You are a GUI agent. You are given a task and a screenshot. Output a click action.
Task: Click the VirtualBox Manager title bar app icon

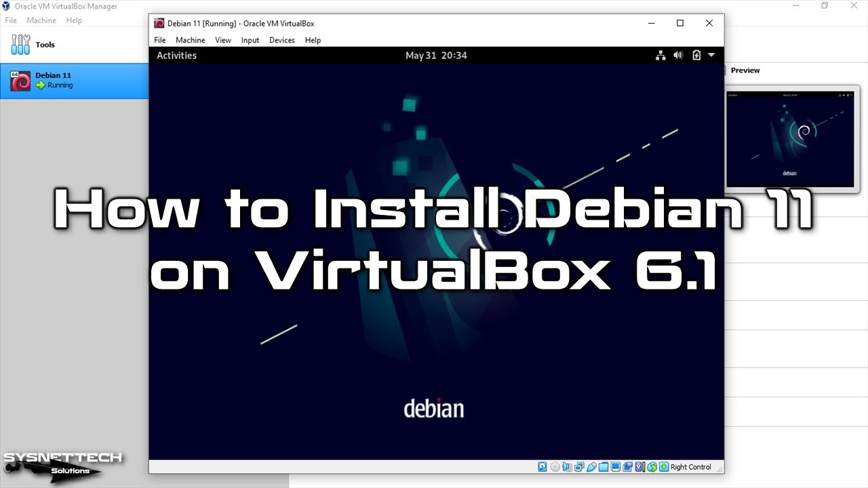[x=6, y=6]
